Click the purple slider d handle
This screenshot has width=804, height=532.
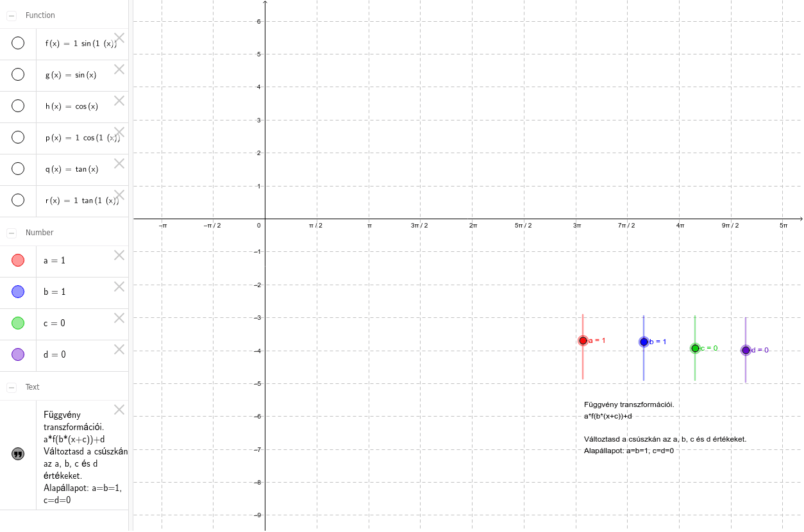pos(746,350)
